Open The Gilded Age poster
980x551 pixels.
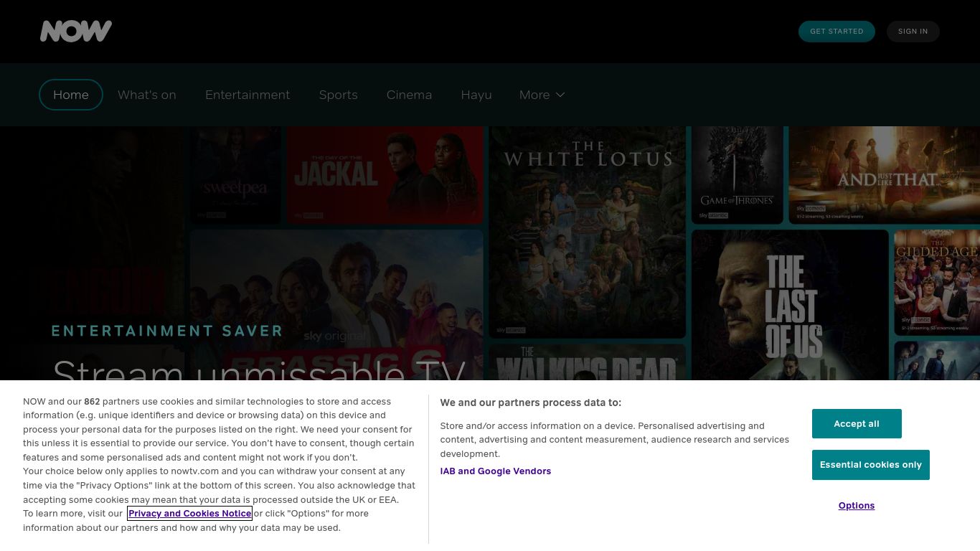[937, 282]
